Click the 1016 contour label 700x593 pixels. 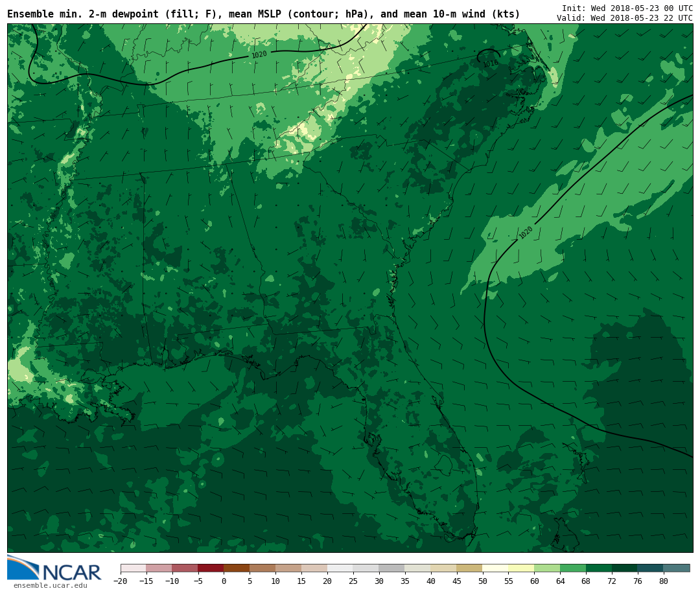490,64
